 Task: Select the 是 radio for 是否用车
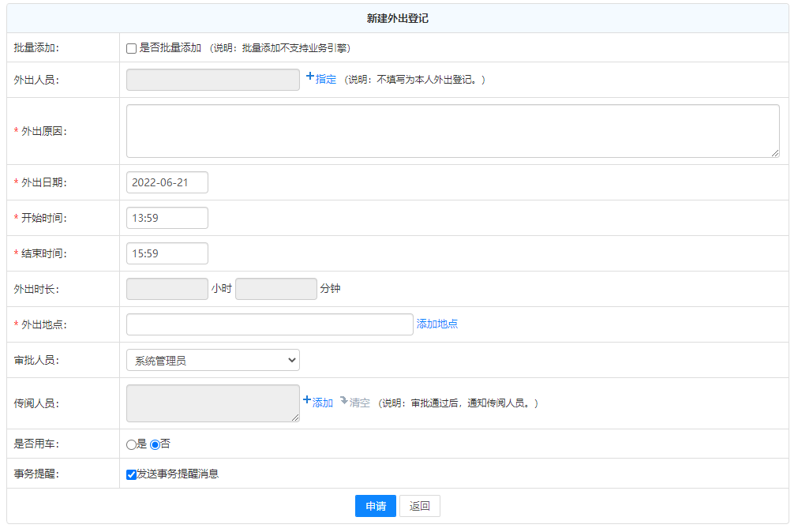click(131, 444)
